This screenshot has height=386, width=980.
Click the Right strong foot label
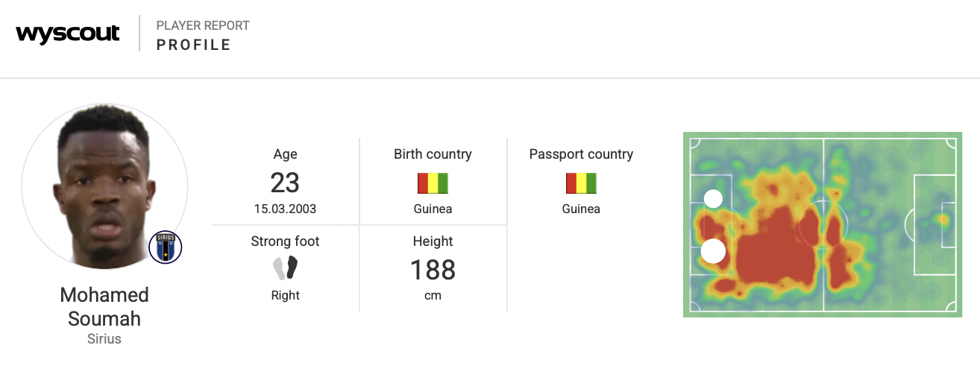point(285,296)
